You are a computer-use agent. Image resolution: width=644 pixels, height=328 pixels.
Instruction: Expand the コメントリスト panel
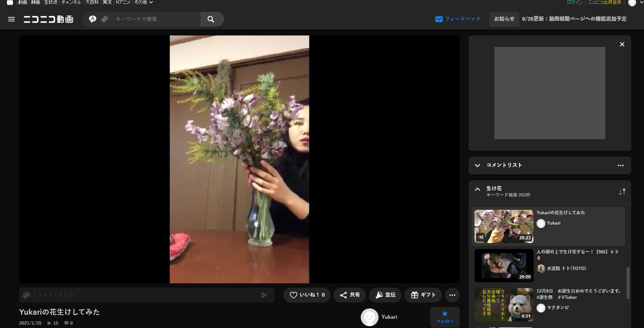(x=477, y=165)
